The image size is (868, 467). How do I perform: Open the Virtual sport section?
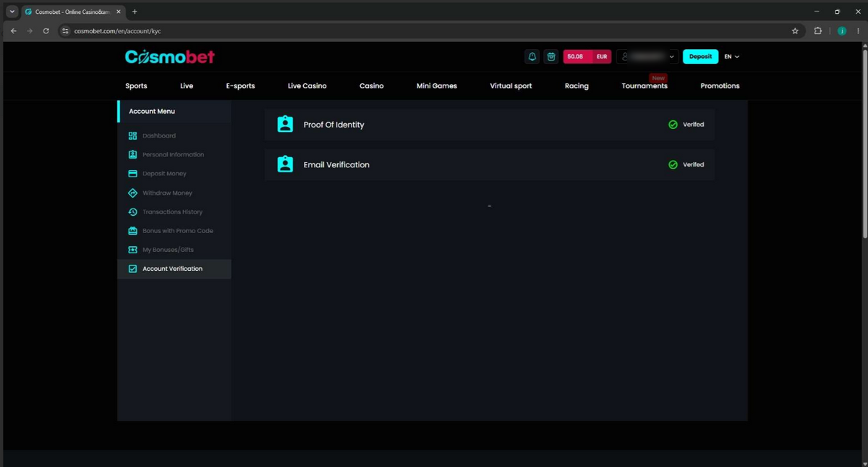[x=511, y=85]
